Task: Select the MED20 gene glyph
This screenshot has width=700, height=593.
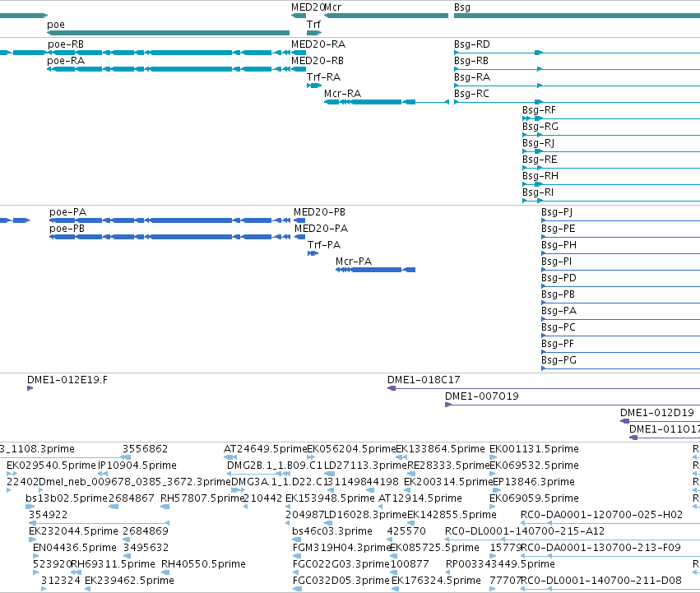Action: (299, 16)
